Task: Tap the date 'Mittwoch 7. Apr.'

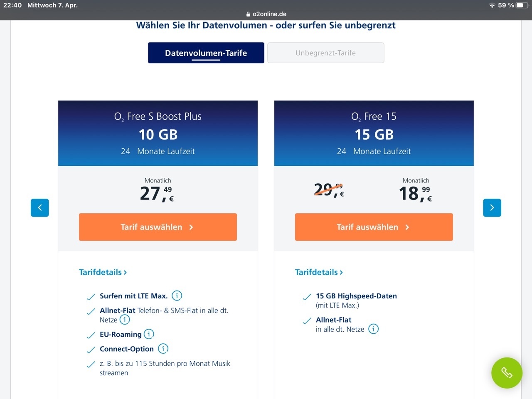Action: tap(52, 5)
